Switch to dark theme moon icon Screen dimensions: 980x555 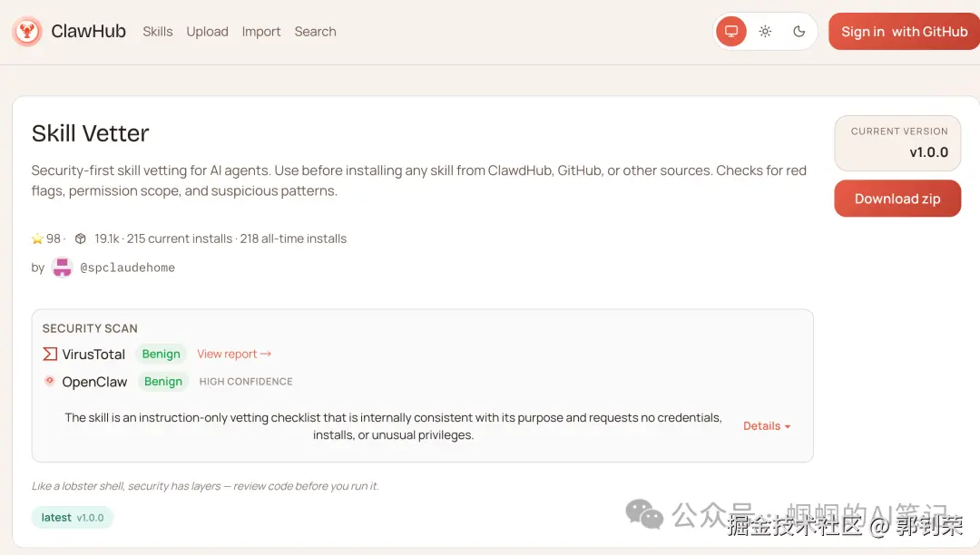[x=799, y=31]
